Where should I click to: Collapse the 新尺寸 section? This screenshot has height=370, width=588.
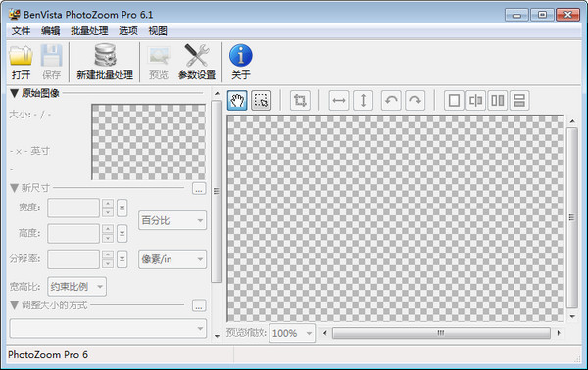pos(15,188)
